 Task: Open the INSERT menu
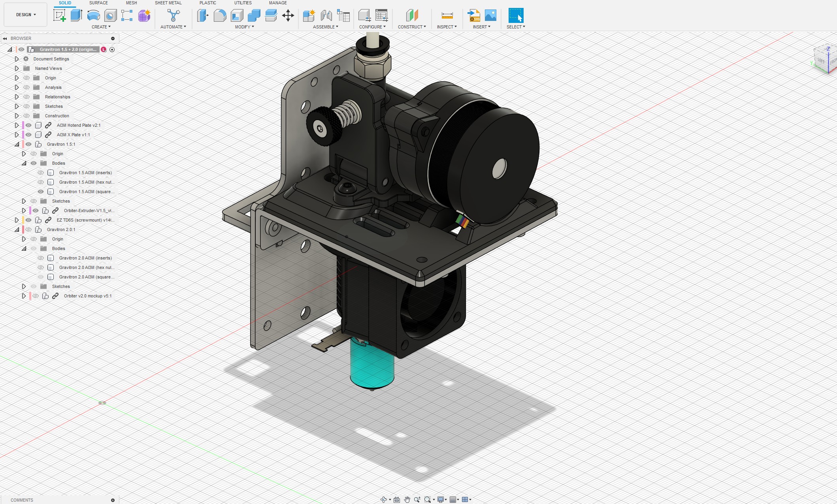482,27
